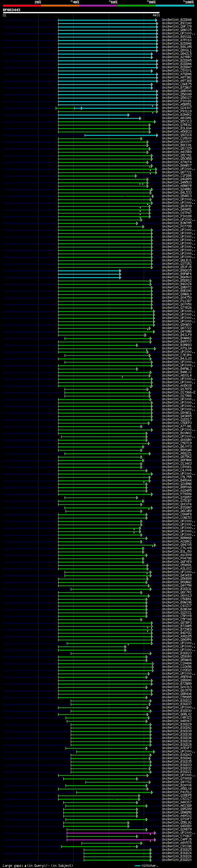Click the Large gaps legend text
This screenshot has height=868, width=197.
point(38,865)
